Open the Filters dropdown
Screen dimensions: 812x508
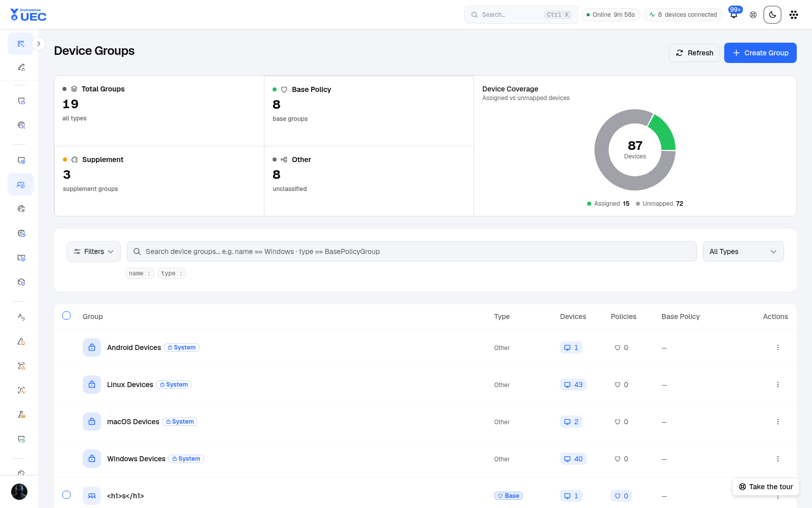(93, 251)
